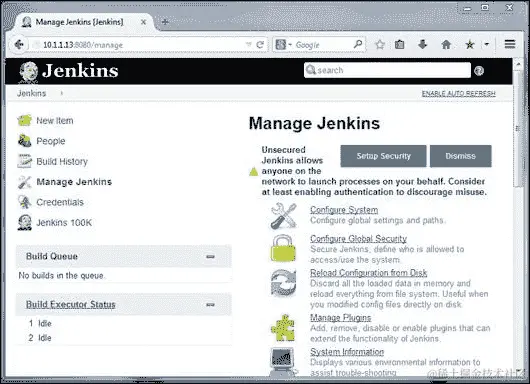Open People from side menu

[51, 141]
